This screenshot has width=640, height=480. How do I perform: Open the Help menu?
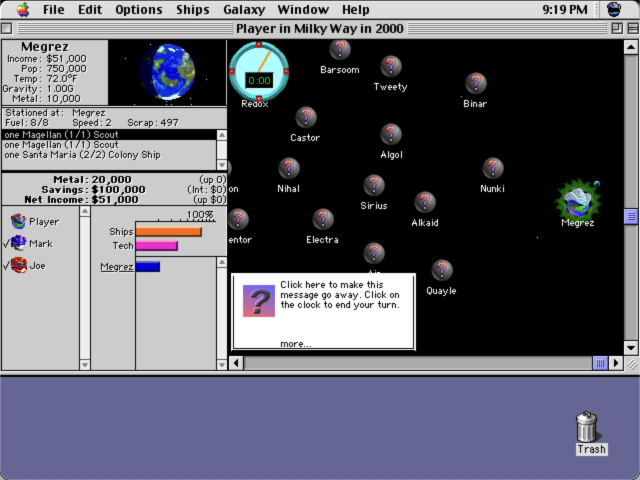coord(356,9)
